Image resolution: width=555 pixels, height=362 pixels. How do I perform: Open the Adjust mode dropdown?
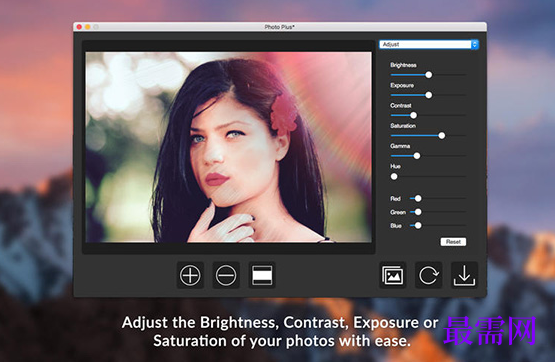(x=429, y=44)
